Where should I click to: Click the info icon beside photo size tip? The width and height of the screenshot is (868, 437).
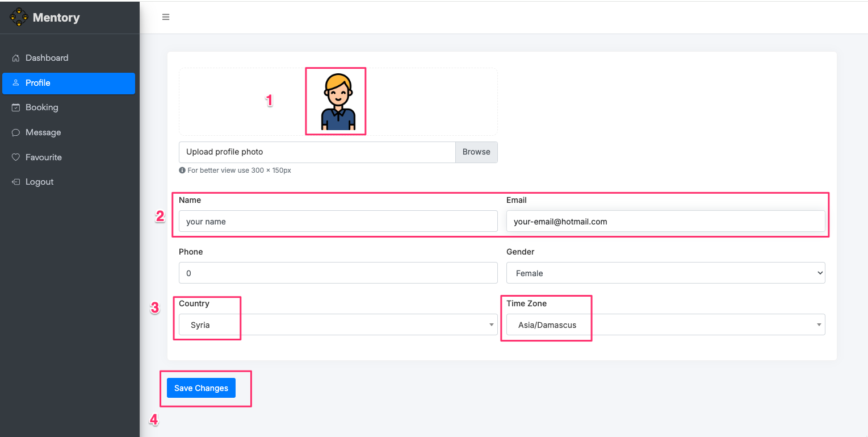(182, 170)
